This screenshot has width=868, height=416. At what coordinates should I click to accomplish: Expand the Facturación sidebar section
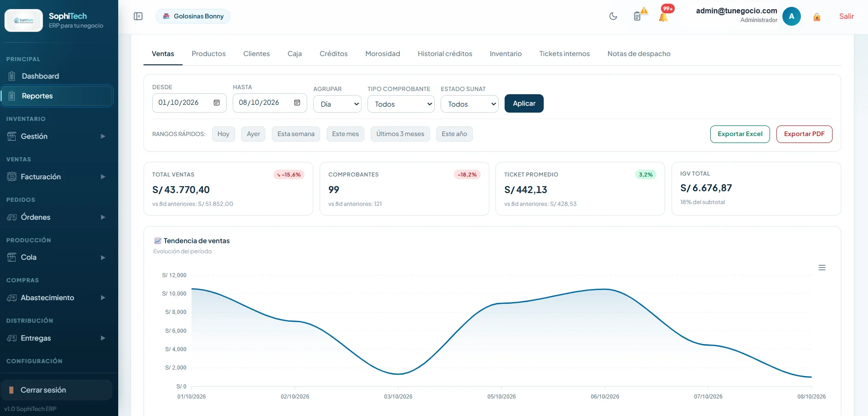tap(57, 177)
